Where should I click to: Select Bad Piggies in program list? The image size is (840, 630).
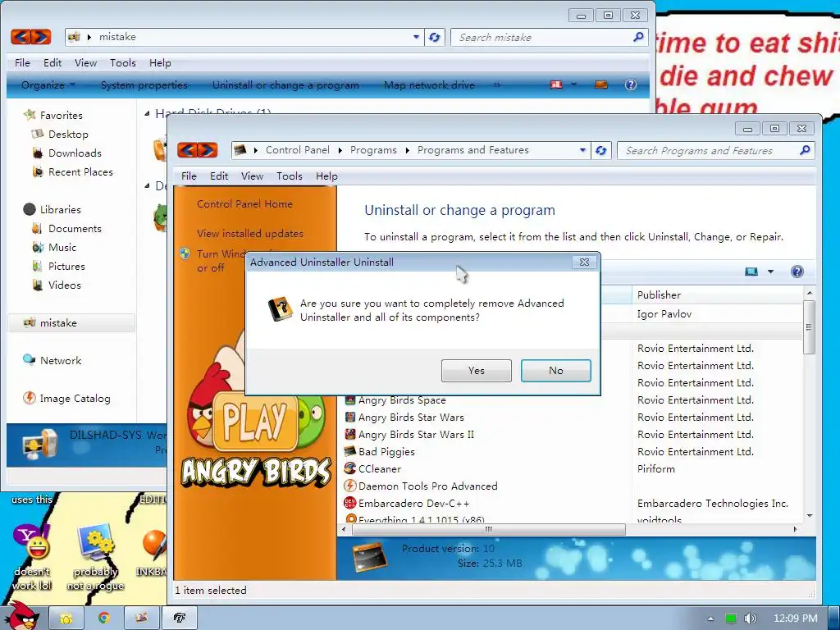(x=386, y=452)
